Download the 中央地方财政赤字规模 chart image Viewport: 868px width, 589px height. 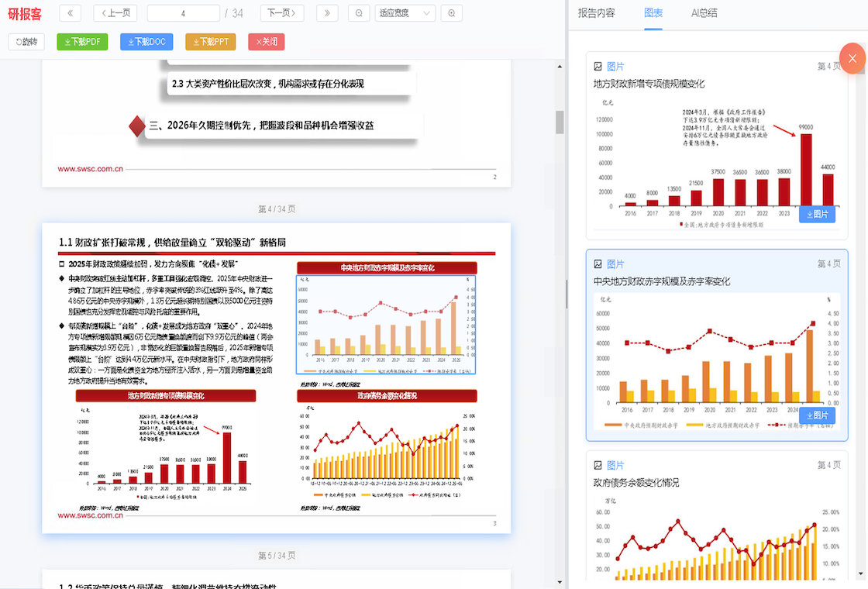pos(816,415)
